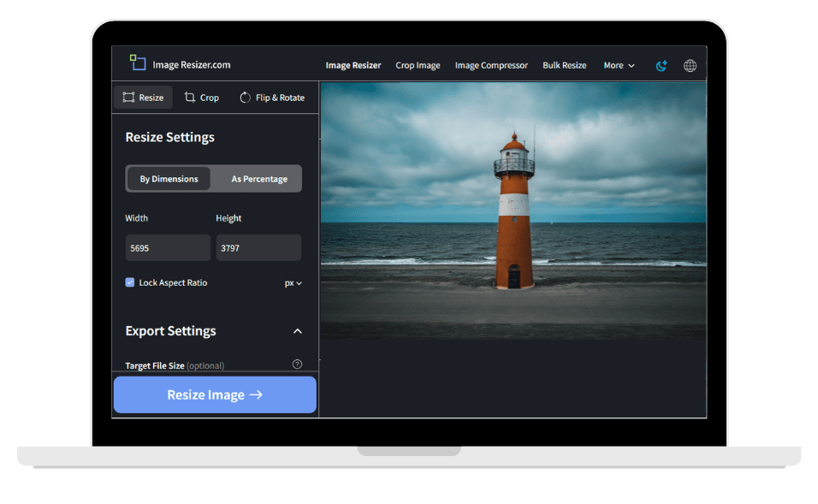Collapse the Export Settings section
The height and width of the screenshot is (504, 818).
tap(297, 331)
